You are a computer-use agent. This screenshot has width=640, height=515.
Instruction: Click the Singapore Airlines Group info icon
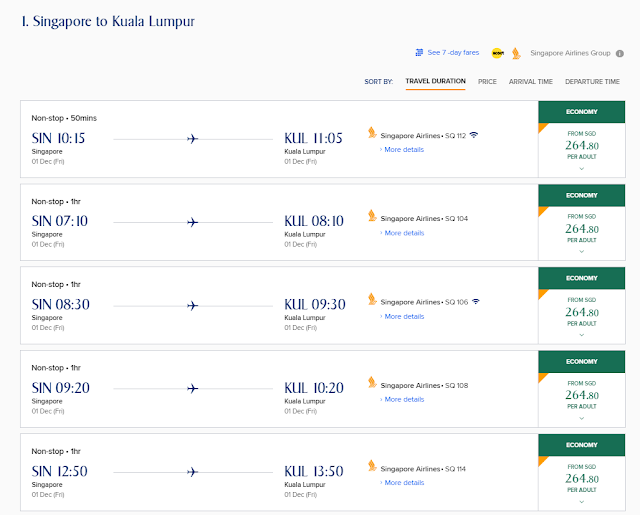pyautogui.click(x=620, y=53)
